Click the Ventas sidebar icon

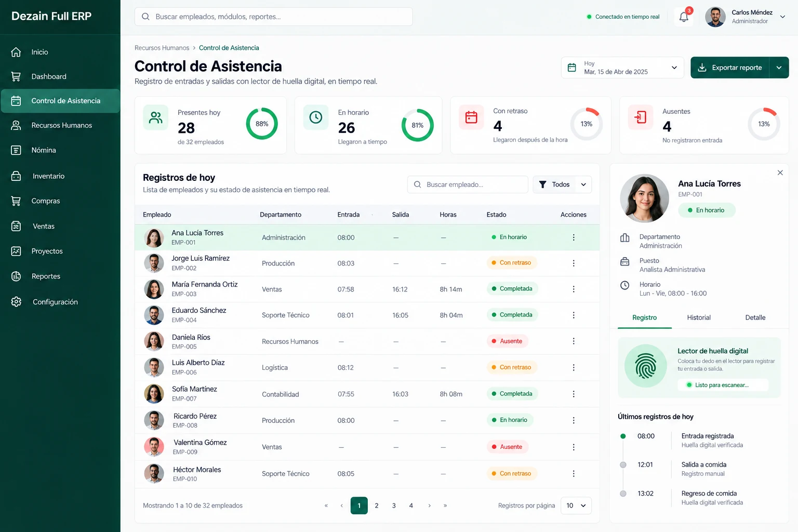(x=16, y=226)
